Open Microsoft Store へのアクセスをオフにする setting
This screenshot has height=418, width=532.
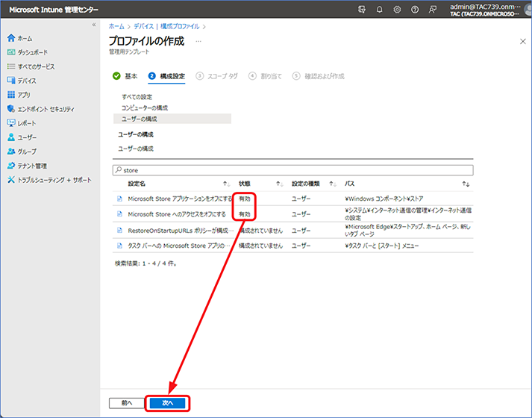[x=177, y=214]
